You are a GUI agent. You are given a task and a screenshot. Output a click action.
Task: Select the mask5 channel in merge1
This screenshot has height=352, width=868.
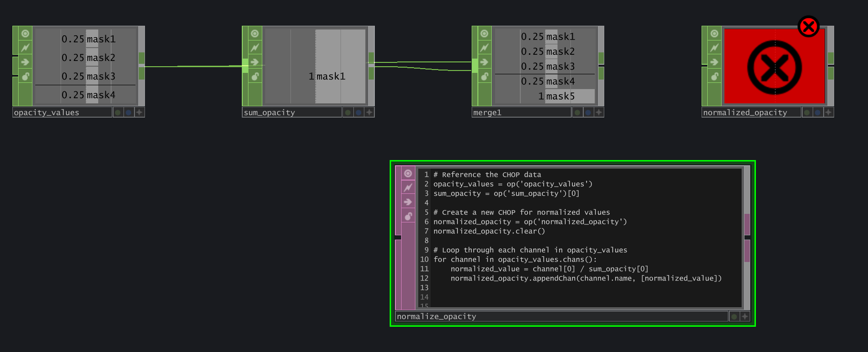pos(560,96)
